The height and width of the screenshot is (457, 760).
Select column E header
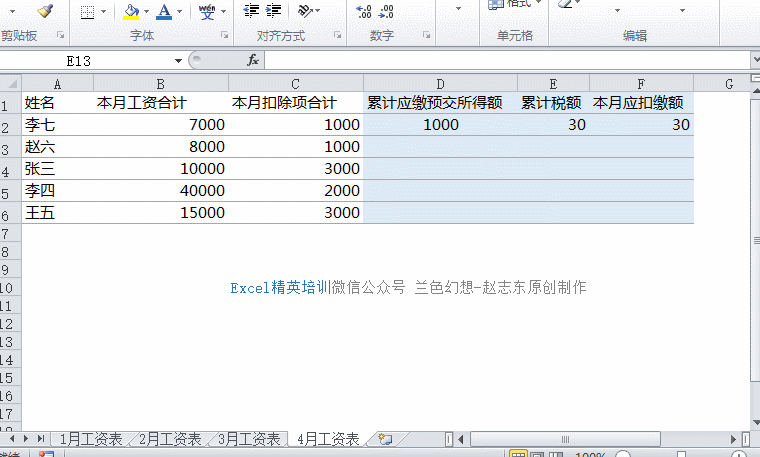pos(553,84)
